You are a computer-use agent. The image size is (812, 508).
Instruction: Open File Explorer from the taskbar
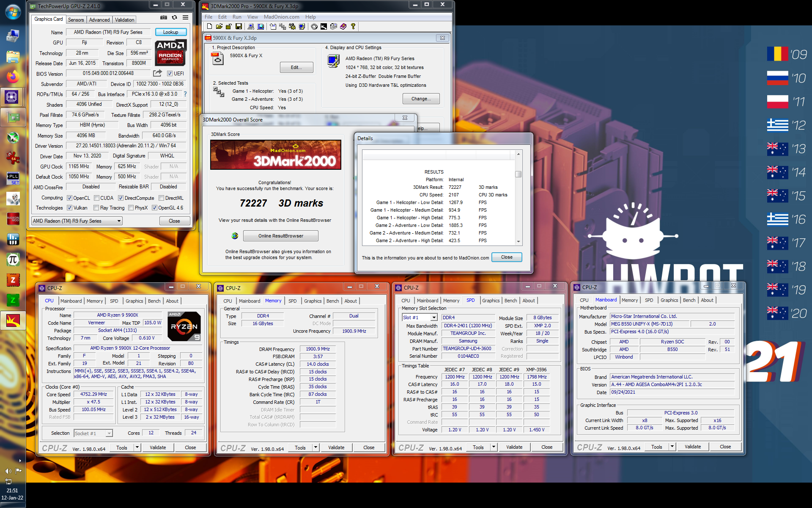(13, 56)
